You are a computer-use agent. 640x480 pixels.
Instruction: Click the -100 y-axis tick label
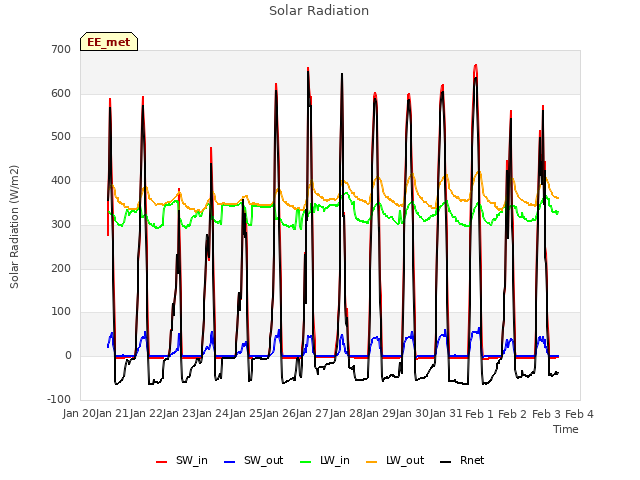pos(59,399)
